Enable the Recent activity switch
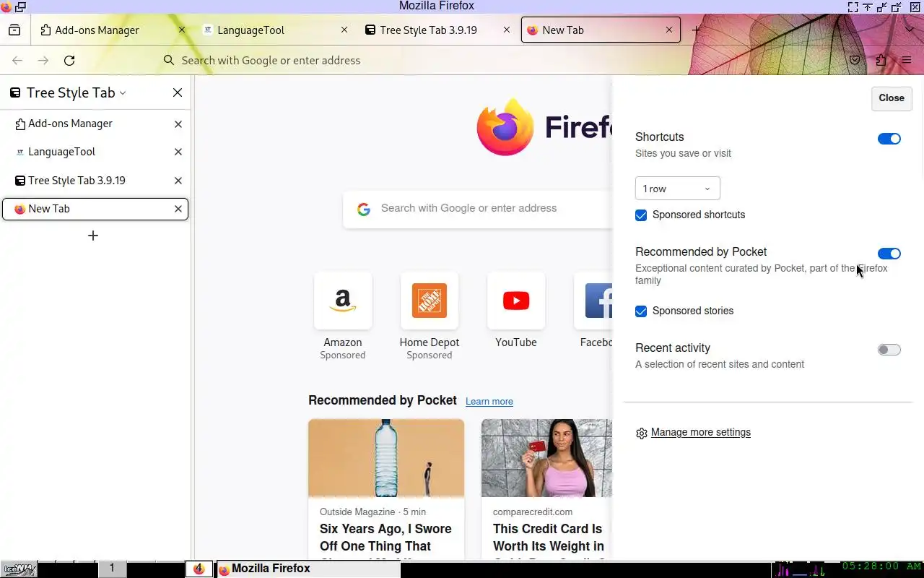 click(x=889, y=350)
